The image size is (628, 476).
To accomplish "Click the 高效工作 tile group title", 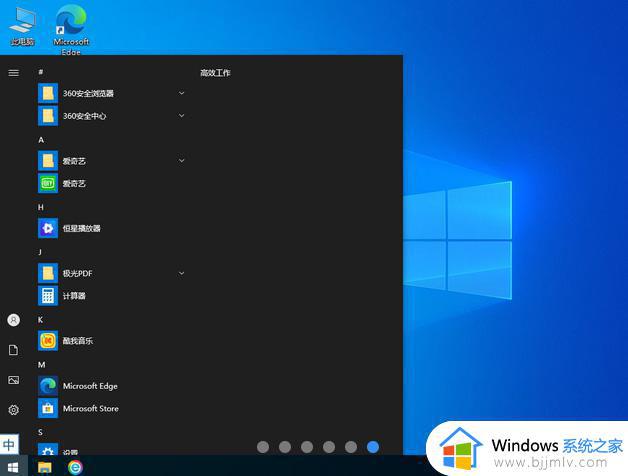I will (215, 73).
